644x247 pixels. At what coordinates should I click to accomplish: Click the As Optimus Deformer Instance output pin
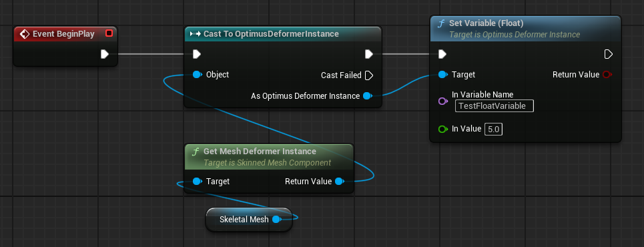point(368,95)
